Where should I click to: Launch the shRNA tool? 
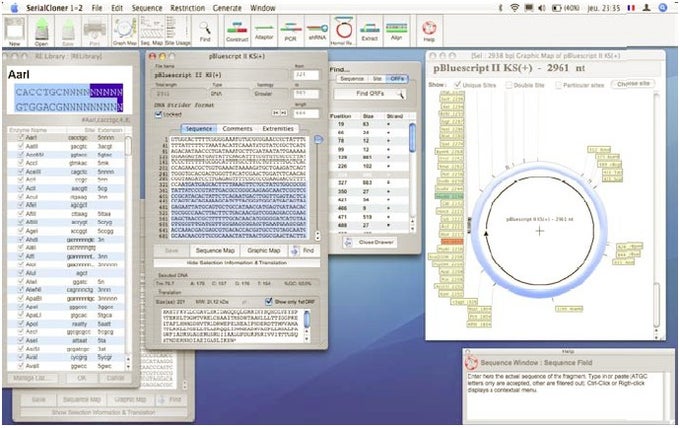pos(317,32)
